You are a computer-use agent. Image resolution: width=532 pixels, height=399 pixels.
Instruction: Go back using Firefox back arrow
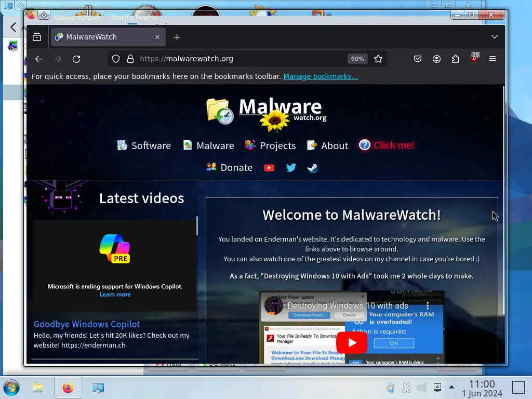(x=39, y=59)
